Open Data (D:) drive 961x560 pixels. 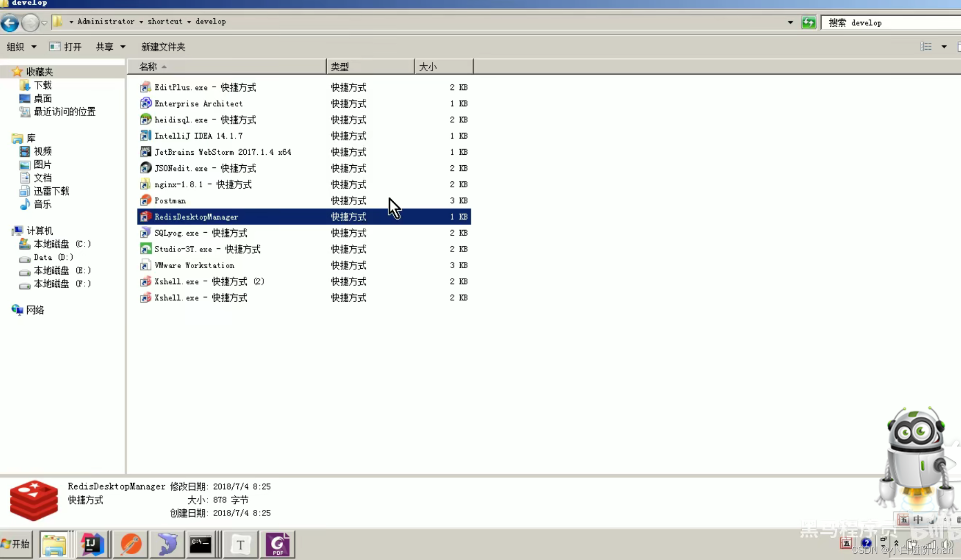(x=53, y=257)
